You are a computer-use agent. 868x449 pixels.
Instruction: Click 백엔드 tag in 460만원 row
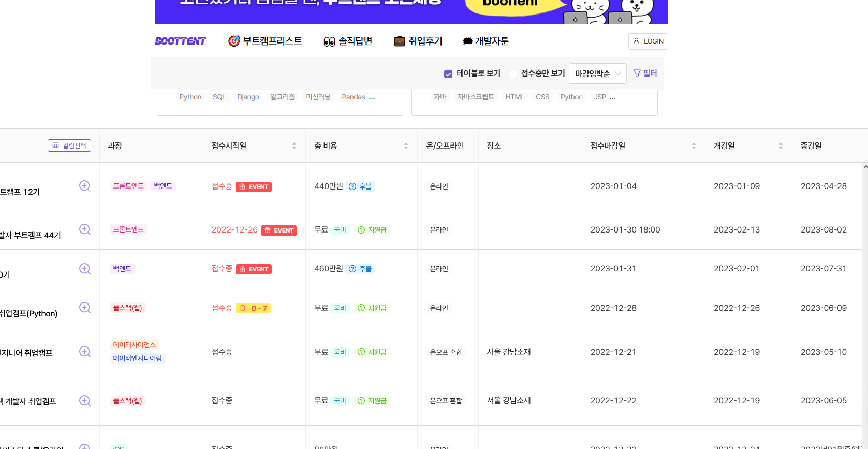pos(122,269)
